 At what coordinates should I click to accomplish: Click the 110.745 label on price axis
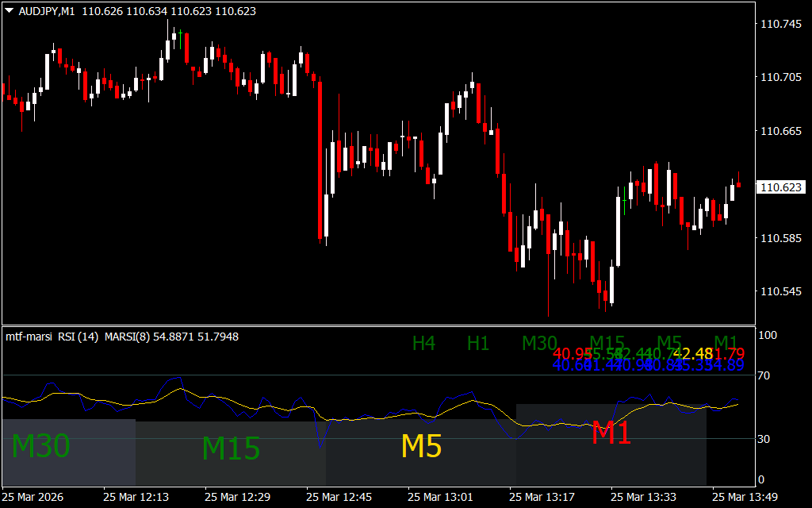tap(780, 25)
